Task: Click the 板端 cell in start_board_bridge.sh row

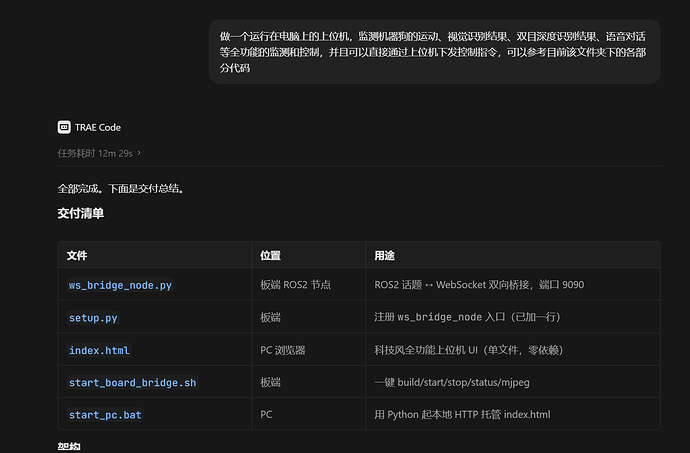Action: point(270,382)
